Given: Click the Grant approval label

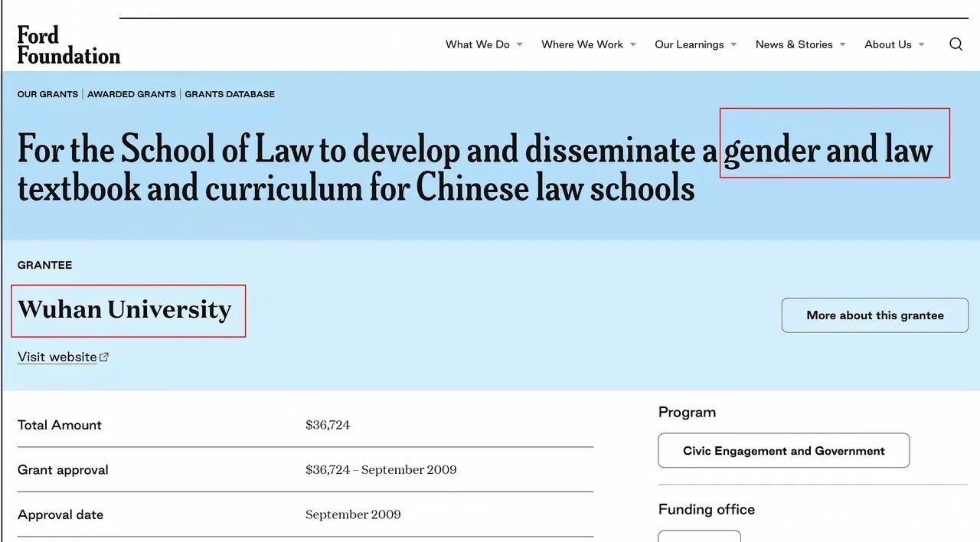Looking at the screenshot, I should (63, 470).
